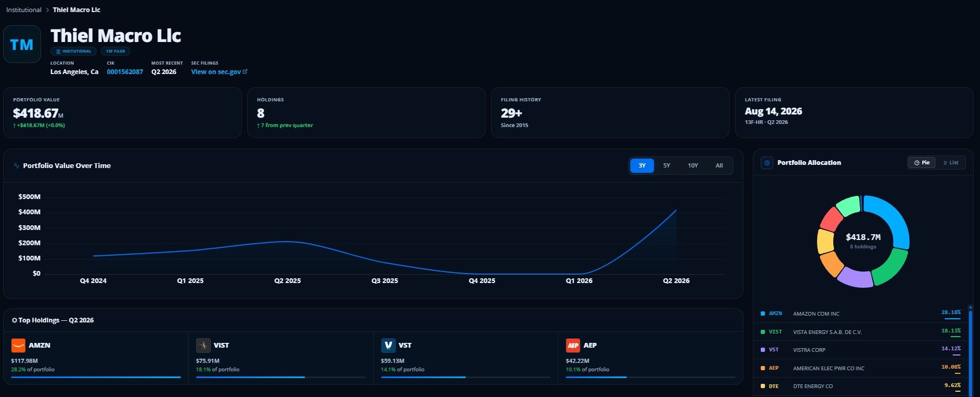980x397 pixels.
Task: Click the AMZN allocation progress bar in Top Holdings
Action: [x=96, y=377]
